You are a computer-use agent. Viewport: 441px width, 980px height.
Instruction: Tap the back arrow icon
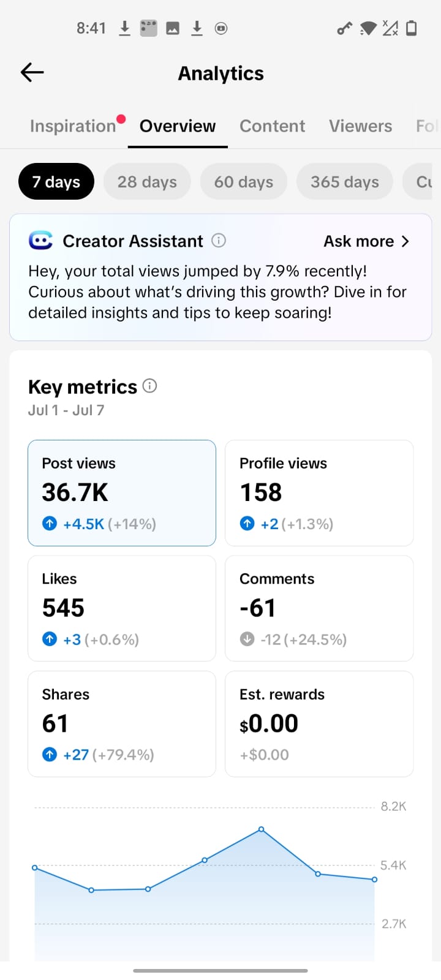tap(32, 72)
